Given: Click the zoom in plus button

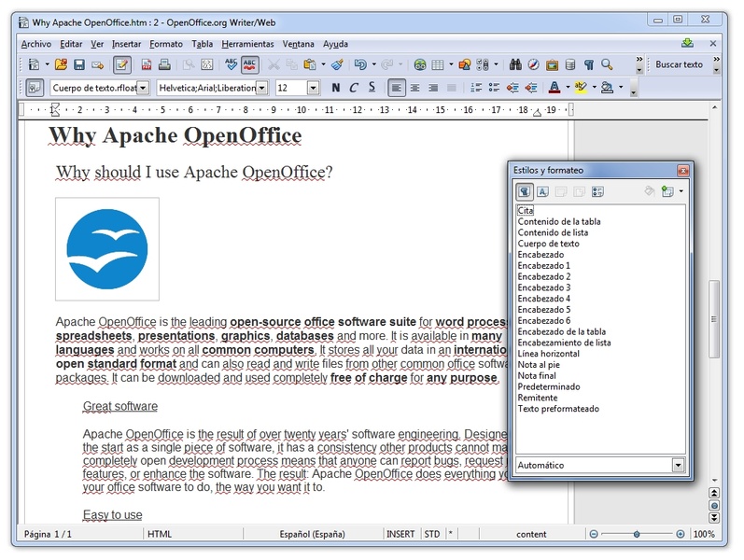Looking at the screenshot, I should click(680, 535).
